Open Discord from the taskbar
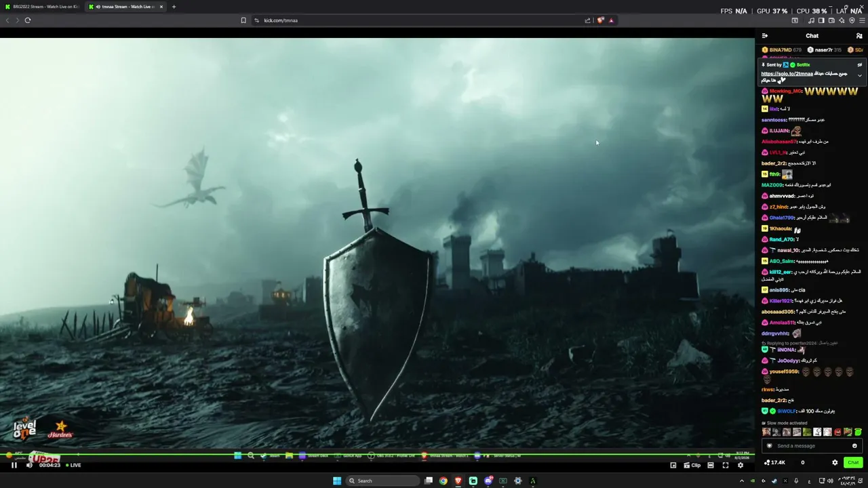This screenshot has width=868, height=488. [488, 481]
